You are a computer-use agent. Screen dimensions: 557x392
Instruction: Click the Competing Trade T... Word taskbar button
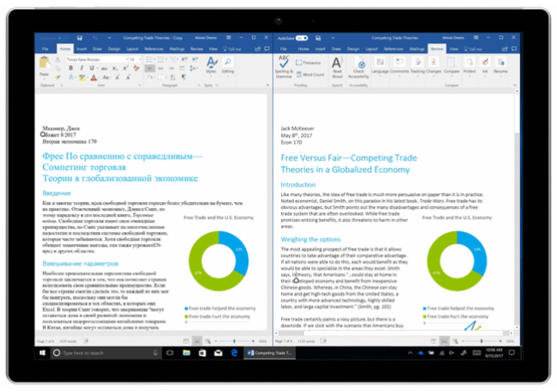click(x=270, y=353)
